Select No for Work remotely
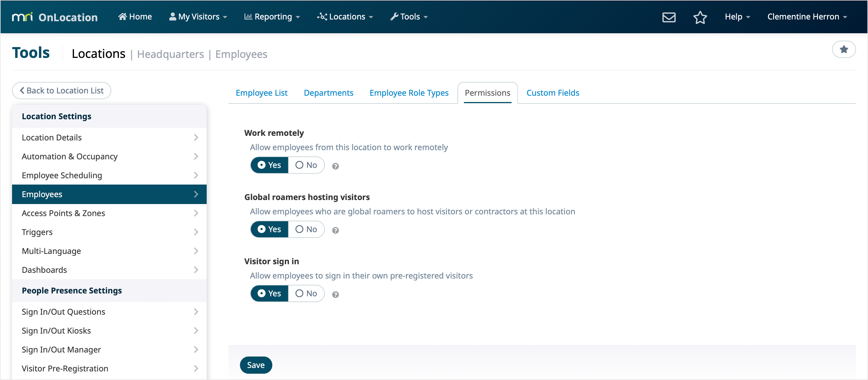Image resolution: width=868 pixels, height=380 pixels. (306, 165)
